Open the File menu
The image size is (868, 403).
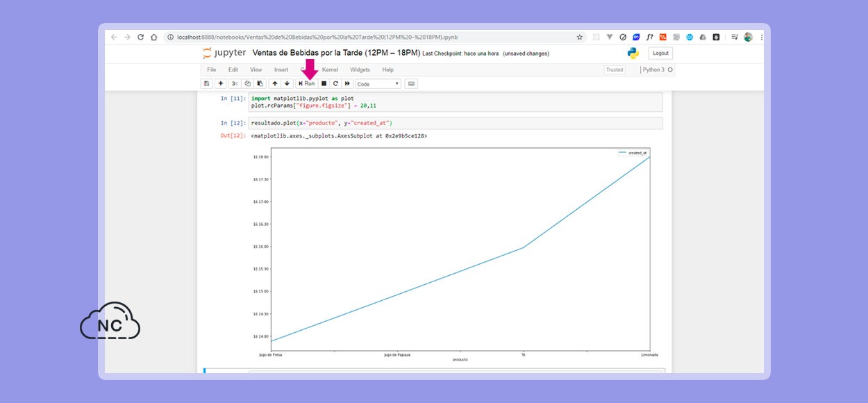212,69
